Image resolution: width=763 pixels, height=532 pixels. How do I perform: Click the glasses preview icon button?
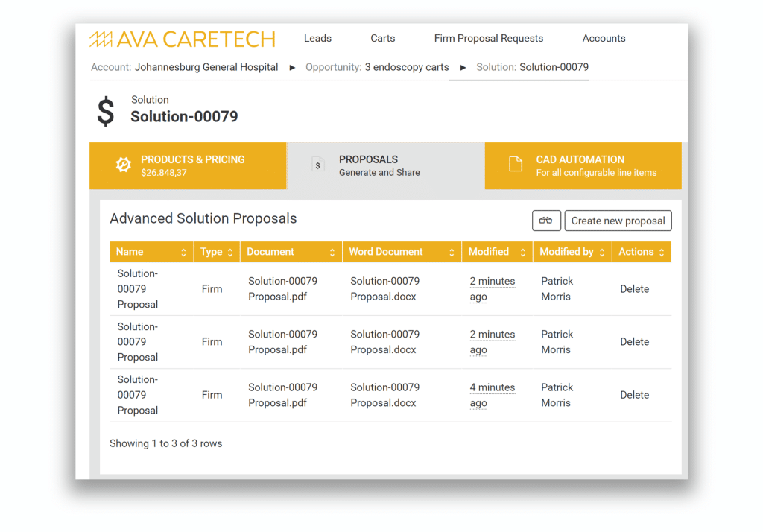point(546,221)
